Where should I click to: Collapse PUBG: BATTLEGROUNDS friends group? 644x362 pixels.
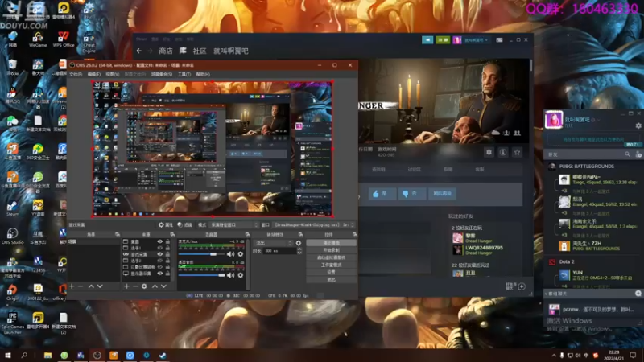[587, 167]
